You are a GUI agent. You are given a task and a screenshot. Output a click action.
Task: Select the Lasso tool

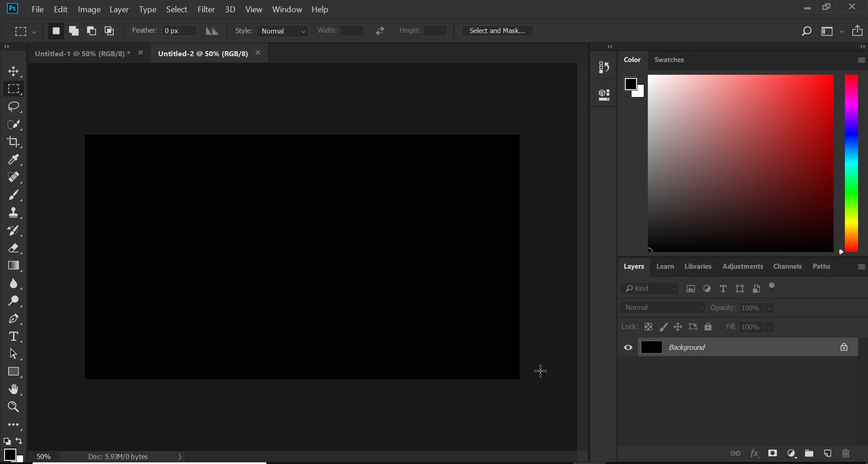pos(14,107)
